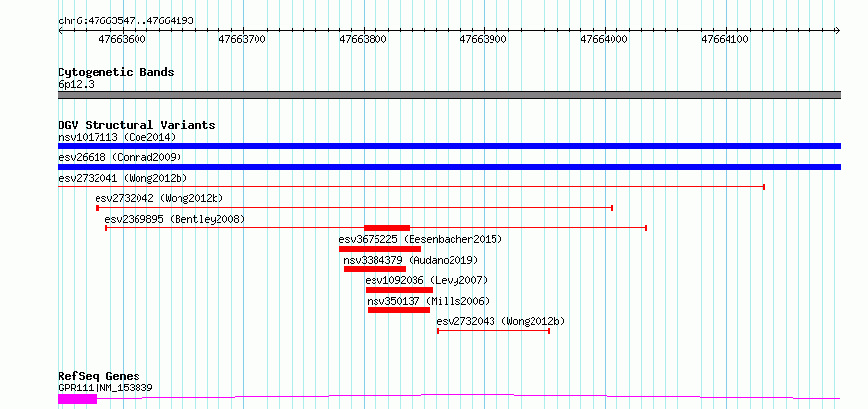Open esv1092036 (Levy2007) variant label
Image resolution: width=868 pixels, height=409 pixels.
click(426, 280)
